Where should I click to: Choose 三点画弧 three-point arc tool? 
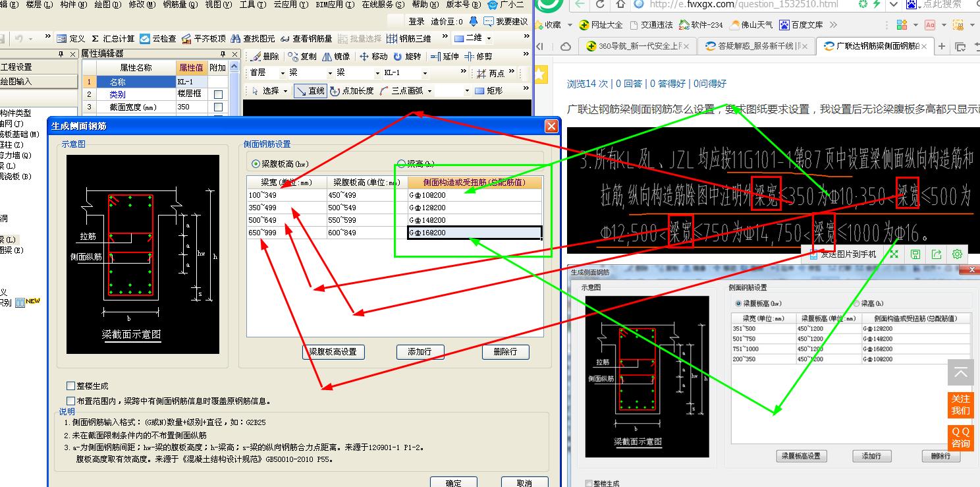(402, 91)
